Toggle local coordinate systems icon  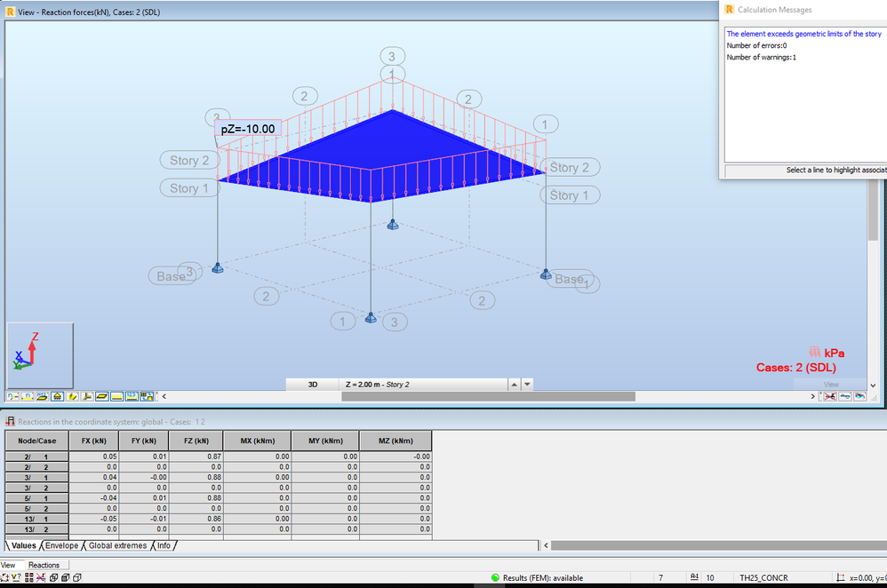[86, 396]
